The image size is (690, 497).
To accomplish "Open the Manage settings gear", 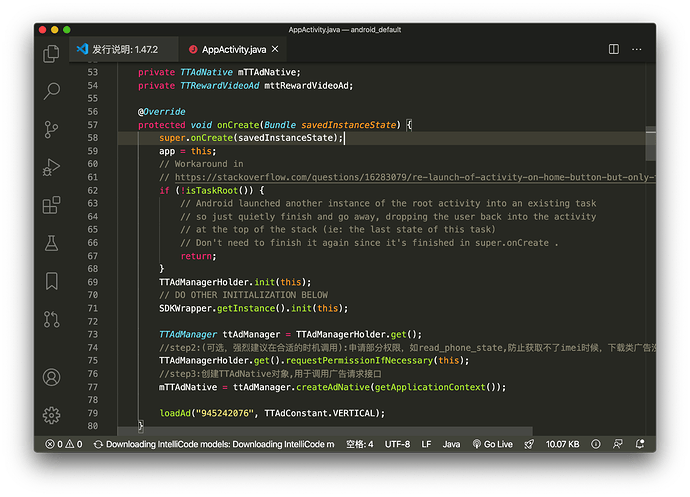I will click(x=51, y=415).
